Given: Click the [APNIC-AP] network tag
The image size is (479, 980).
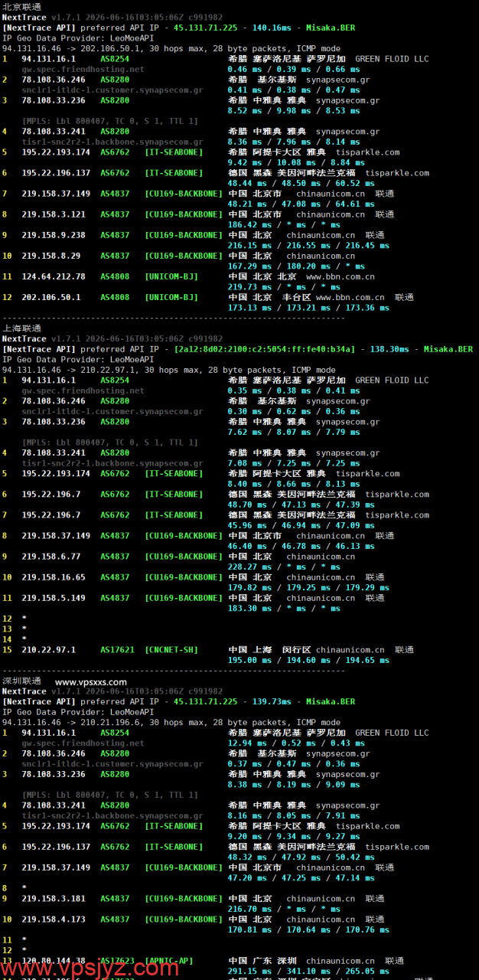Looking at the screenshot, I should (169, 961).
